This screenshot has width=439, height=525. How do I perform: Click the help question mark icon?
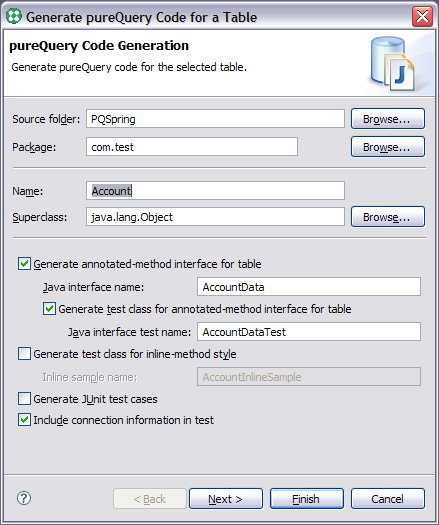pos(24,498)
